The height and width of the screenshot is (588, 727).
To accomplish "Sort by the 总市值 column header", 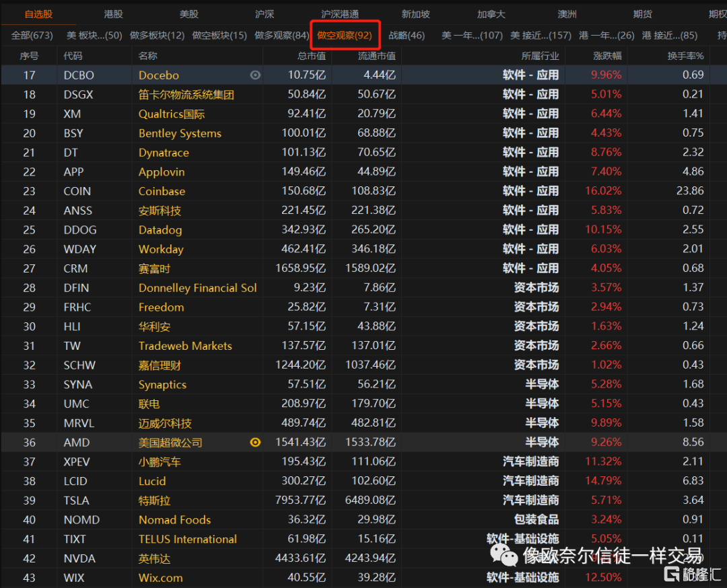I will pyautogui.click(x=312, y=56).
